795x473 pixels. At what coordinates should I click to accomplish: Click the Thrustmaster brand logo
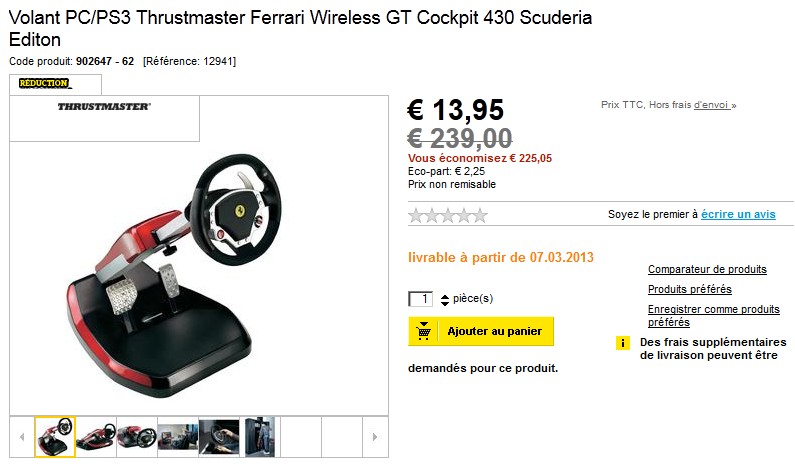click(x=104, y=106)
